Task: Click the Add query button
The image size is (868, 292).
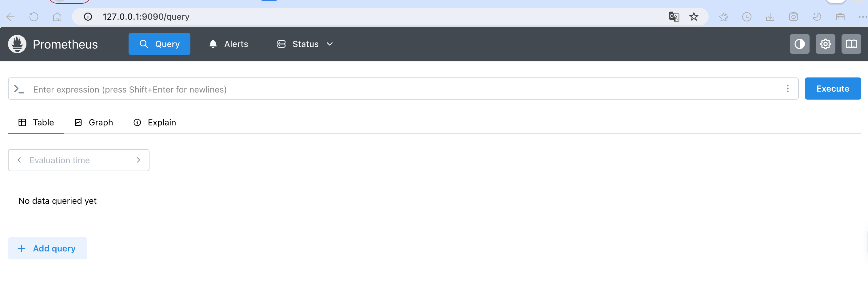Action: pos(47,249)
